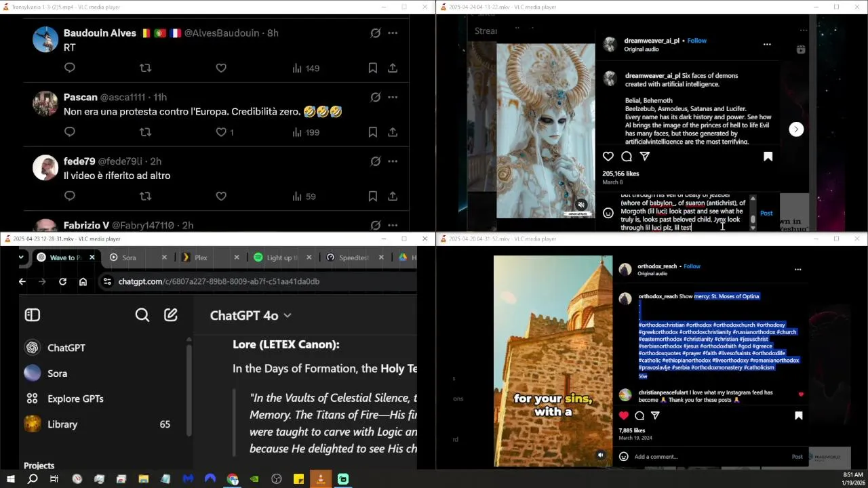Open more options on Baudouin Alves's tweet

(x=393, y=33)
